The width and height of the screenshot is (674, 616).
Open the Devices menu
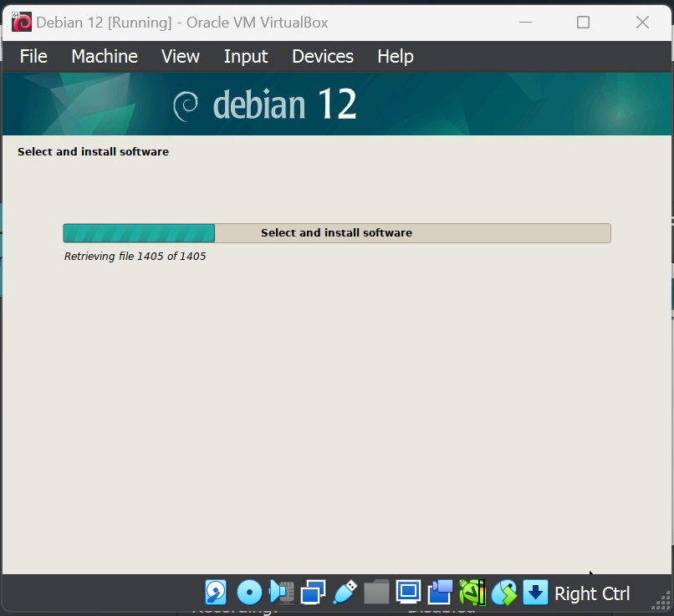click(x=323, y=56)
